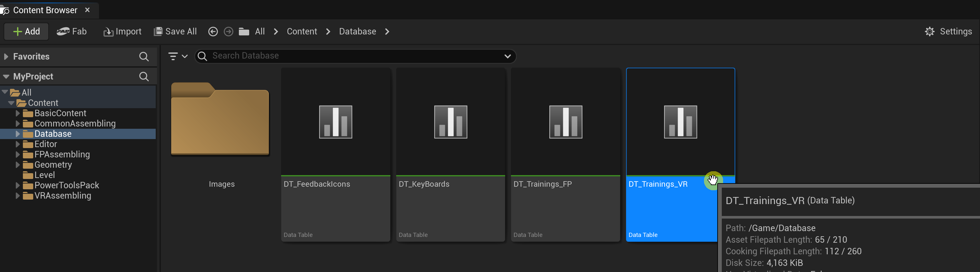
Task: Select the VRAssembling folder in tree
Action: click(x=63, y=196)
